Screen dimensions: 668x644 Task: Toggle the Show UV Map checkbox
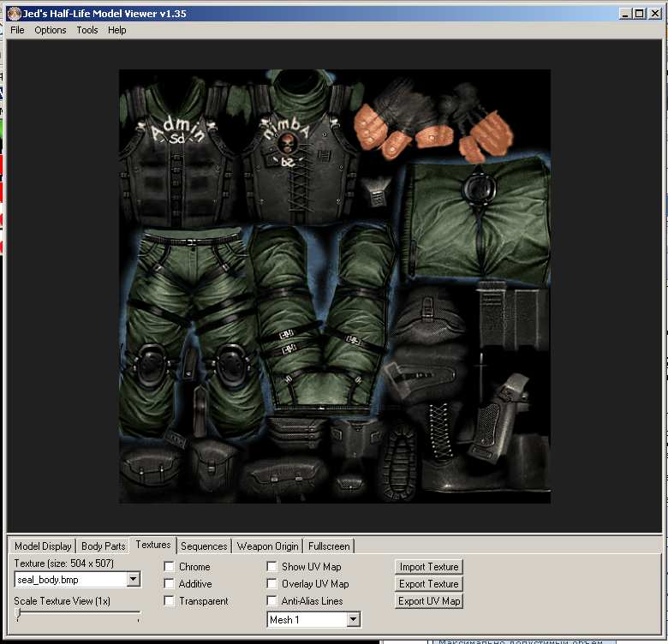point(271,566)
